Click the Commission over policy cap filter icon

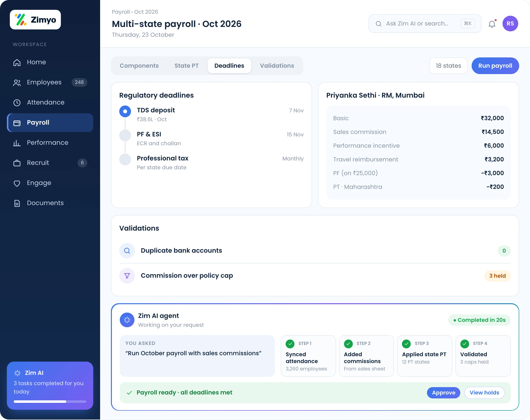point(127,276)
